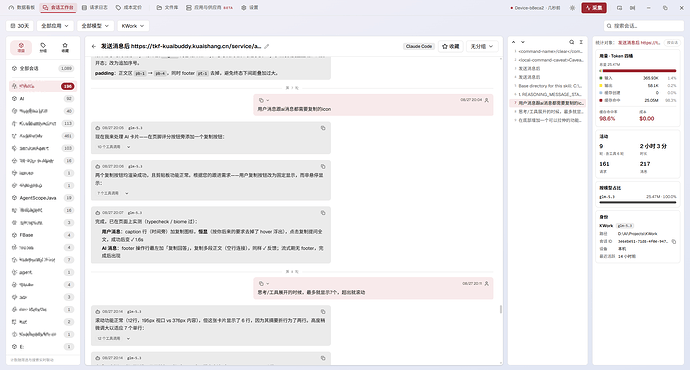Open the 无分组 group dropdown
Viewport: 690px width, 370px height.
click(x=482, y=46)
